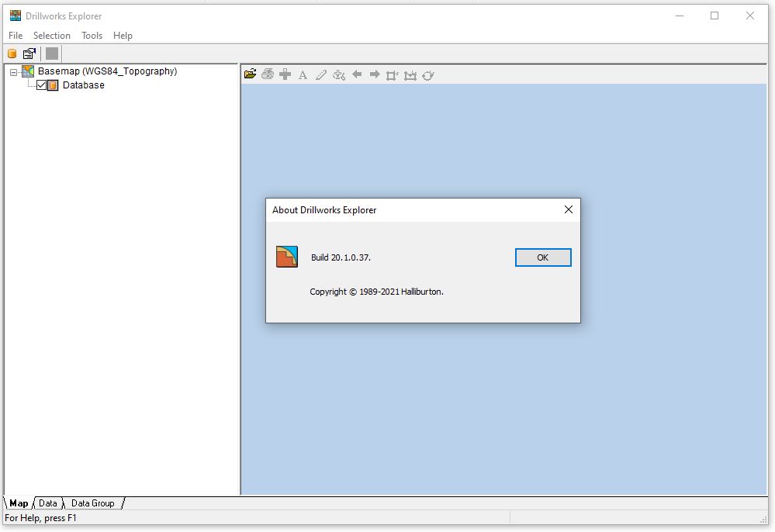Click the back navigation arrow in map toolbar

coord(355,74)
